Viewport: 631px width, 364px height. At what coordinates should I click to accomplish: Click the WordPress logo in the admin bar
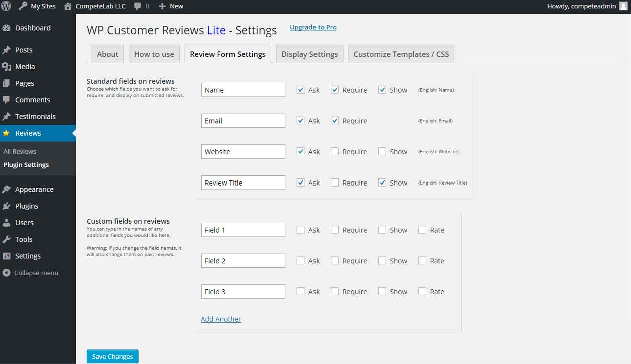click(x=7, y=7)
